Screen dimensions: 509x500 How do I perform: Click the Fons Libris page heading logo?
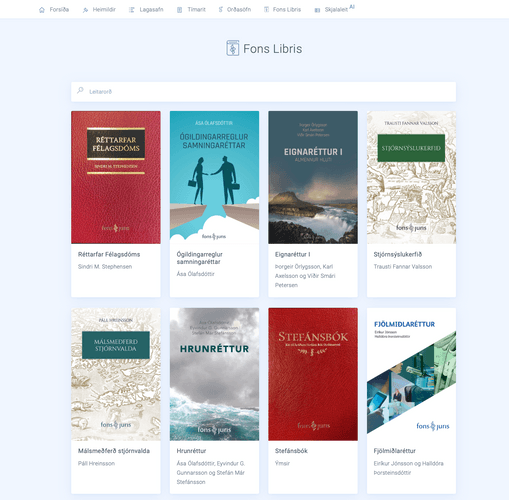point(233,48)
